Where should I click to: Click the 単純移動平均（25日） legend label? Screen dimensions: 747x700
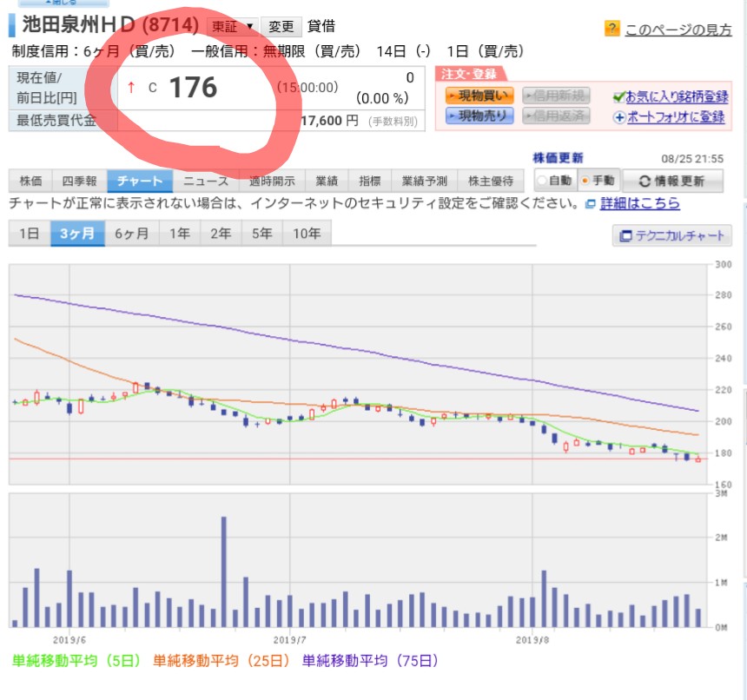click(x=221, y=660)
